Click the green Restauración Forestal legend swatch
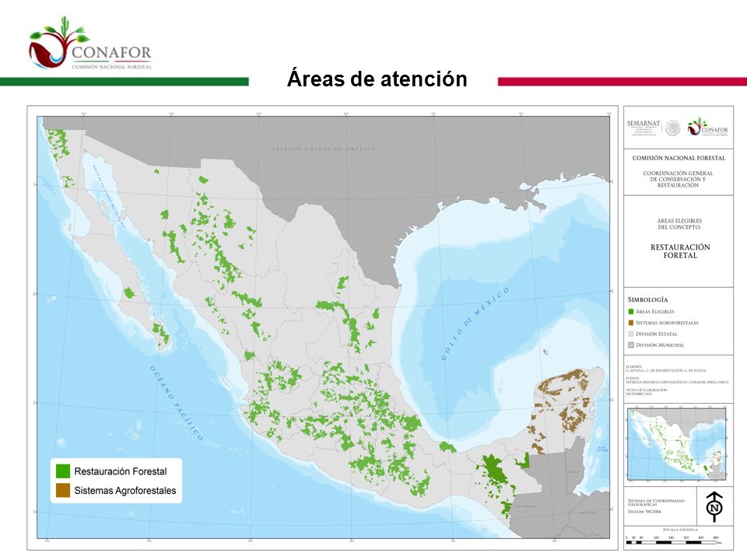The width and height of the screenshot is (747, 560). (x=63, y=471)
